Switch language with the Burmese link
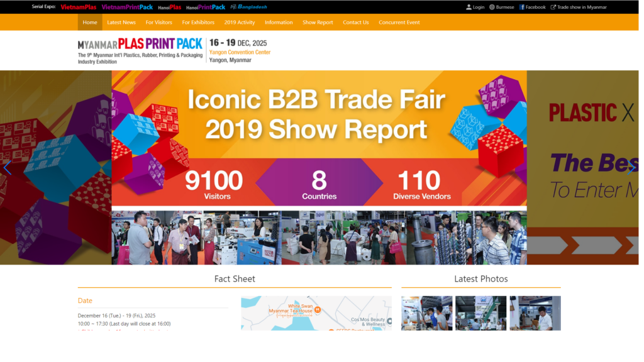Screen dimensions: 644x362 (505, 7)
